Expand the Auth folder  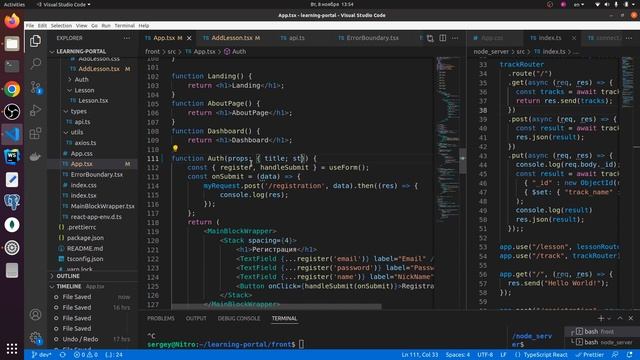point(81,80)
